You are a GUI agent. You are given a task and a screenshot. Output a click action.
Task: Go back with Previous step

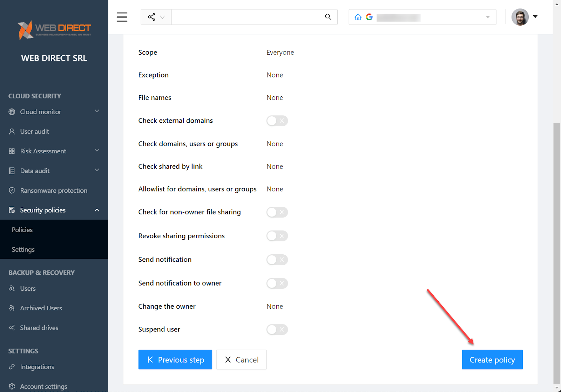point(175,359)
